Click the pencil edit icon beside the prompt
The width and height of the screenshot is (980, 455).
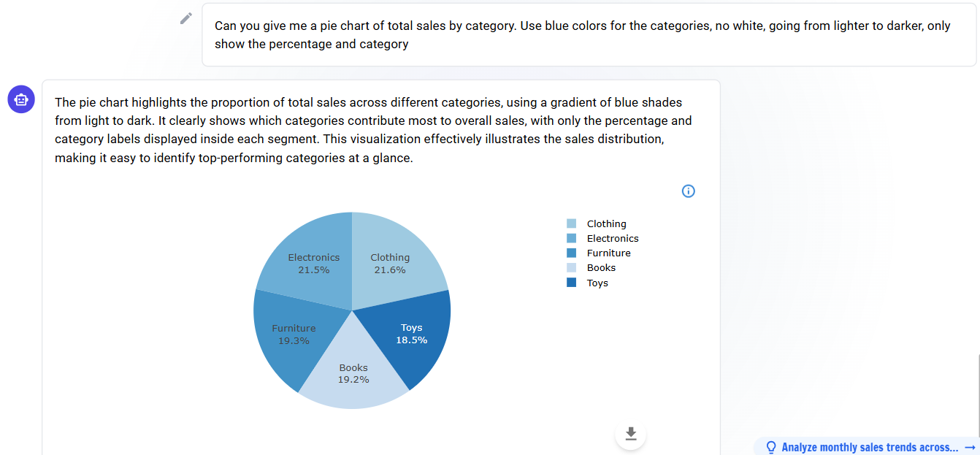tap(186, 18)
